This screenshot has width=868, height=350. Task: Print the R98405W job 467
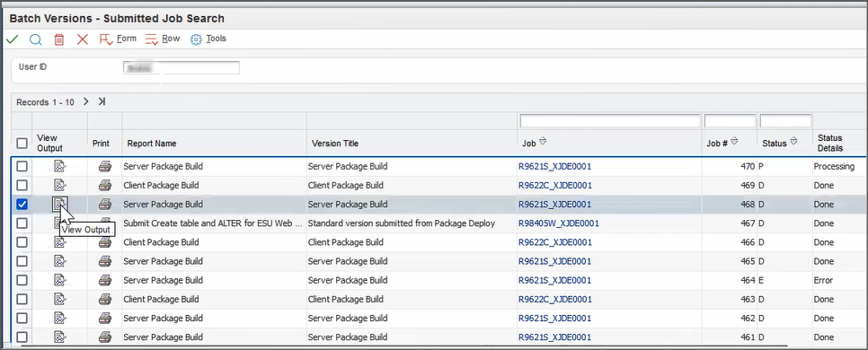[x=104, y=223]
